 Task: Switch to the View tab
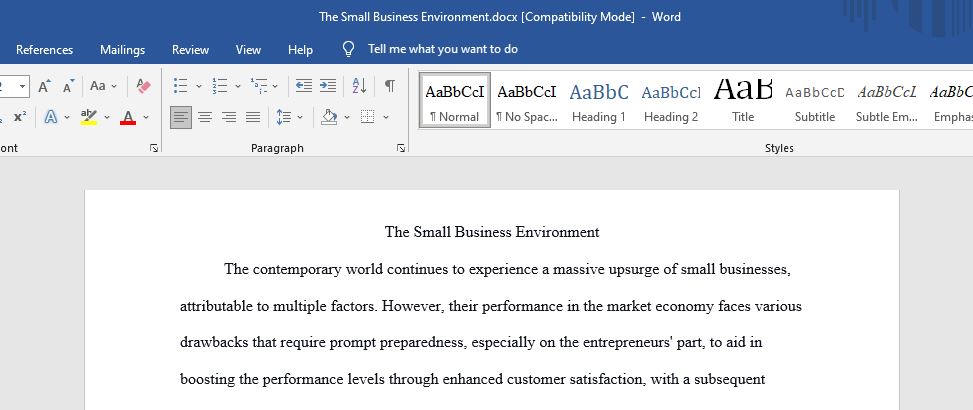click(248, 50)
